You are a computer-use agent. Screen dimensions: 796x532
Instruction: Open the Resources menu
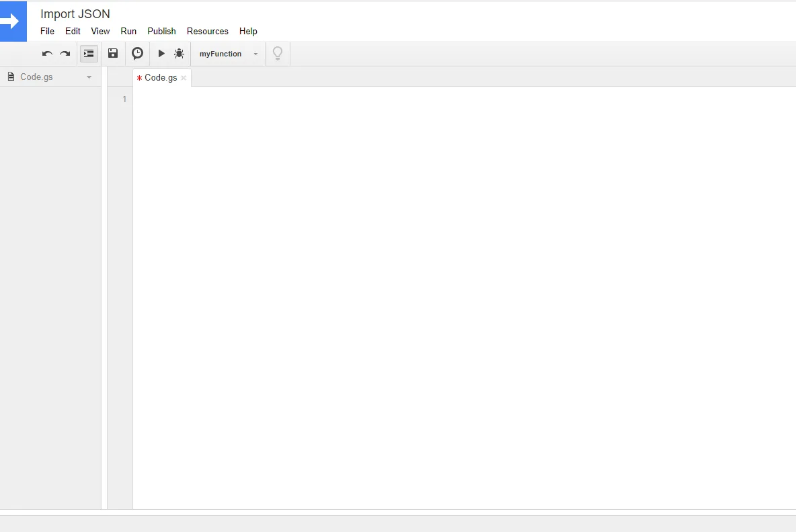click(208, 31)
